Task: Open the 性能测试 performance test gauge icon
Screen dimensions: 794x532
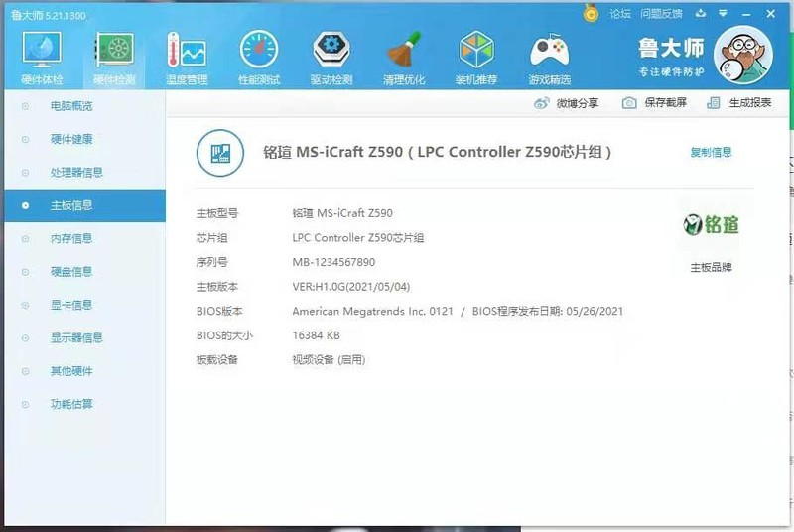Action: coord(259,58)
